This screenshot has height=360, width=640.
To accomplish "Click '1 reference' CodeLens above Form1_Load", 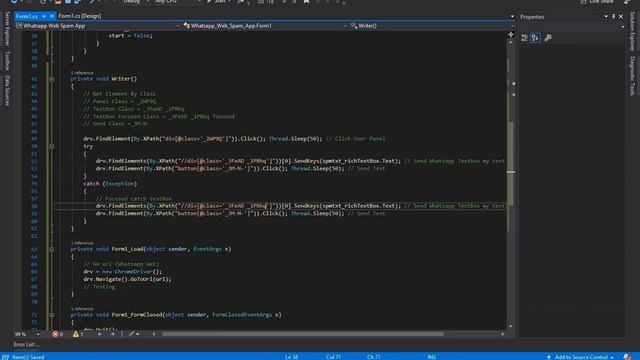I will (82, 243).
